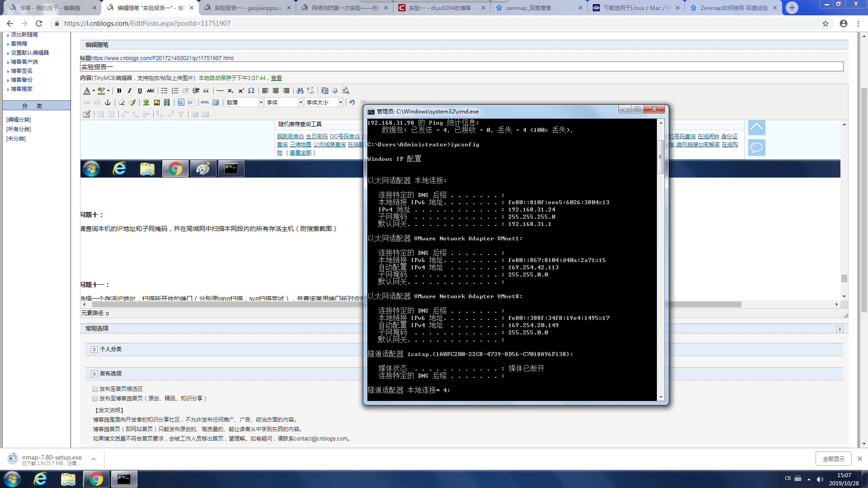
Task: Click the post title input field
Action: tap(461, 66)
